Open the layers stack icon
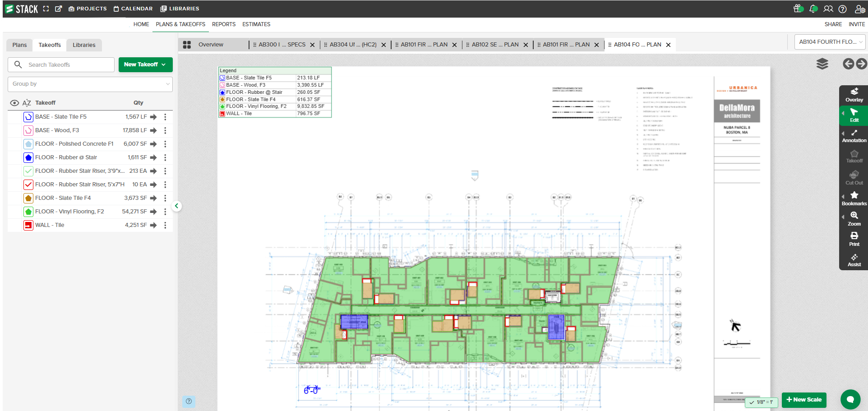Viewport: 868px width, 411px height. tap(822, 64)
